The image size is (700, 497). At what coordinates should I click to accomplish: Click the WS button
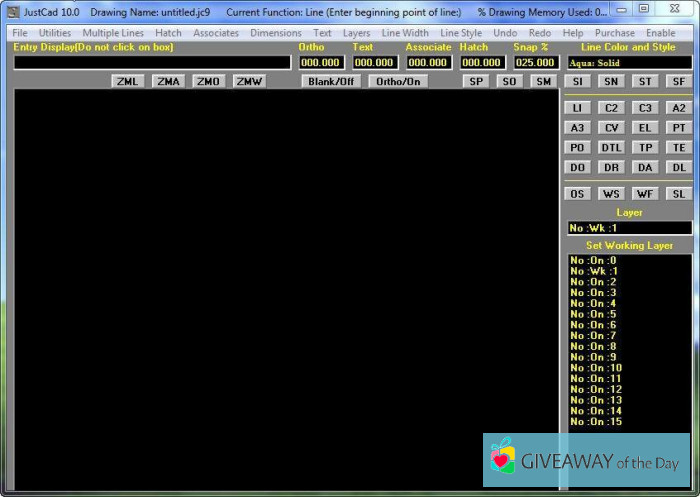611,193
